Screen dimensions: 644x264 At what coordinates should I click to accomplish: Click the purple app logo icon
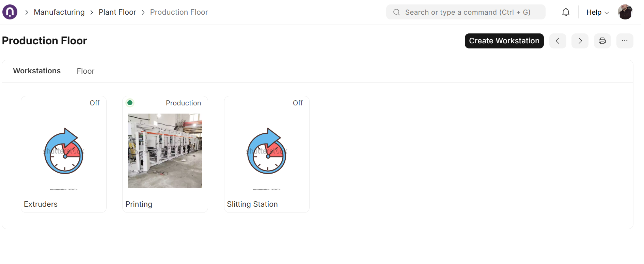pyautogui.click(x=10, y=12)
